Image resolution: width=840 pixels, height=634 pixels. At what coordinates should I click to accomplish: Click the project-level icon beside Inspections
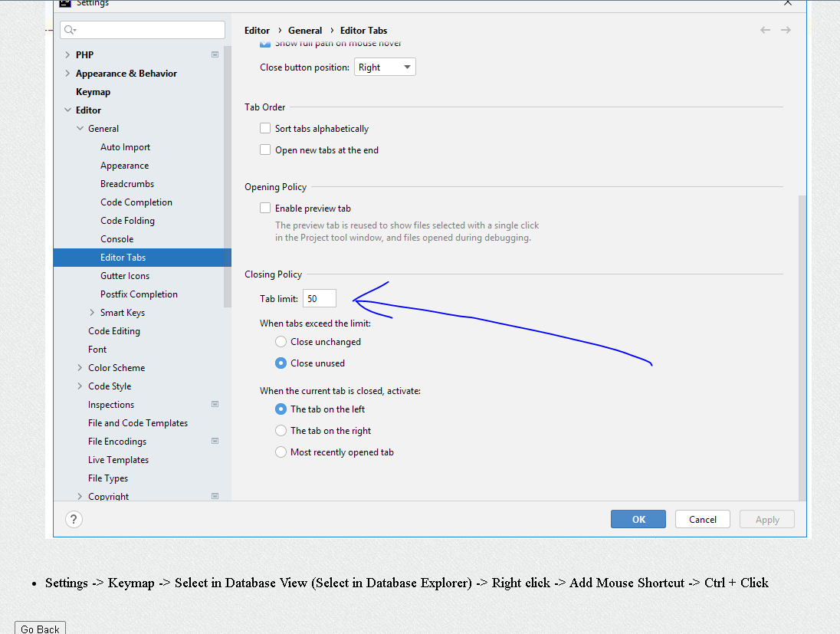click(215, 404)
